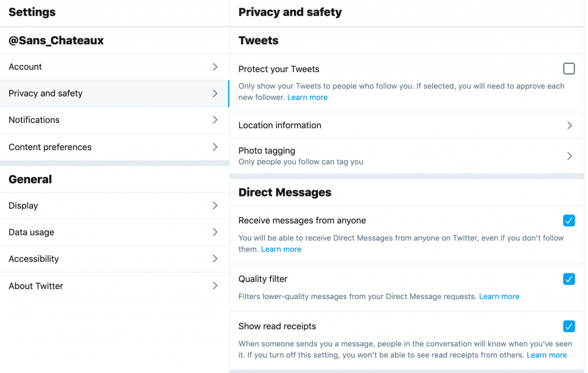Screen dimensions: 588x373
Task: Click the arrow beside Data usage
Action: click(215, 232)
